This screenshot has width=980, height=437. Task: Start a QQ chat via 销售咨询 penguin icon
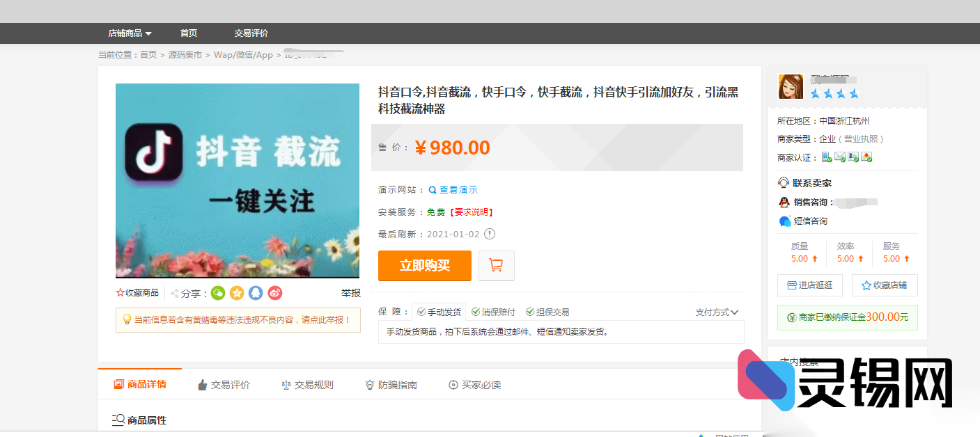click(784, 201)
